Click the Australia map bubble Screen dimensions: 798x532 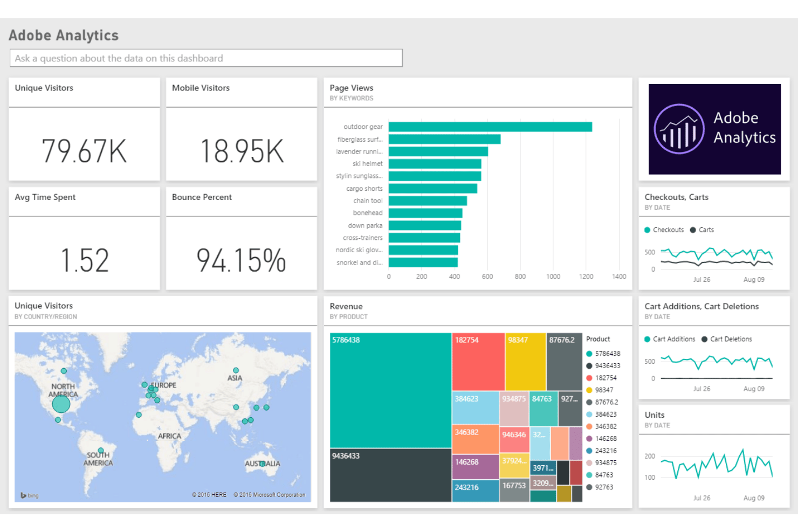pyautogui.click(x=263, y=464)
